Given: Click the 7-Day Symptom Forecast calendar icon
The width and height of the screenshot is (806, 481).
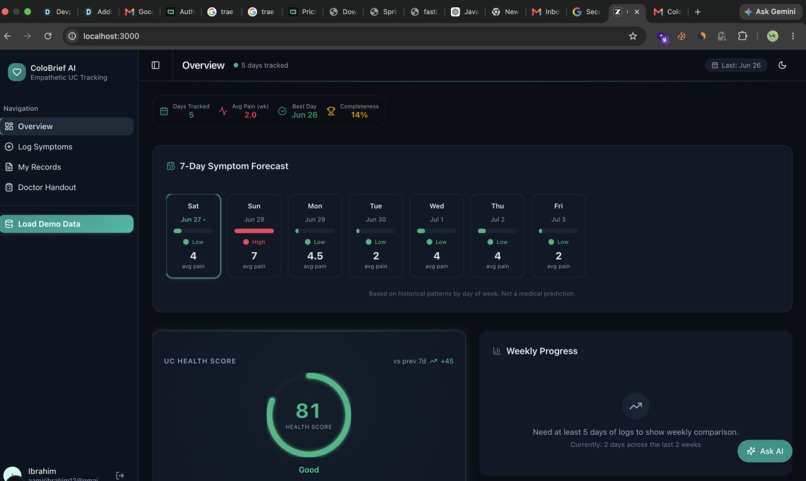Looking at the screenshot, I should click(x=171, y=166).
